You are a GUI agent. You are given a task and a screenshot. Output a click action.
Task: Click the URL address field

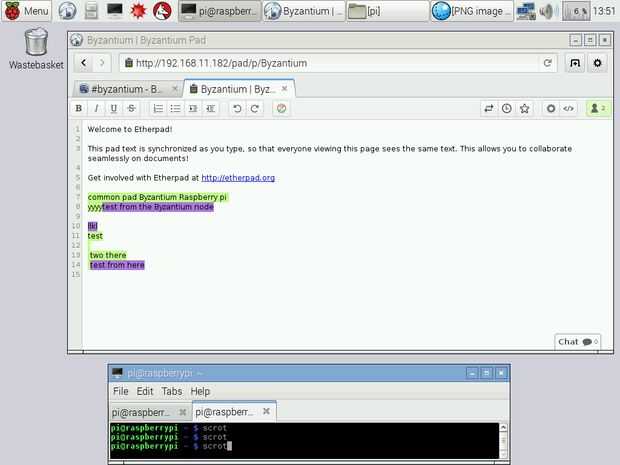(x=338, y=63)
